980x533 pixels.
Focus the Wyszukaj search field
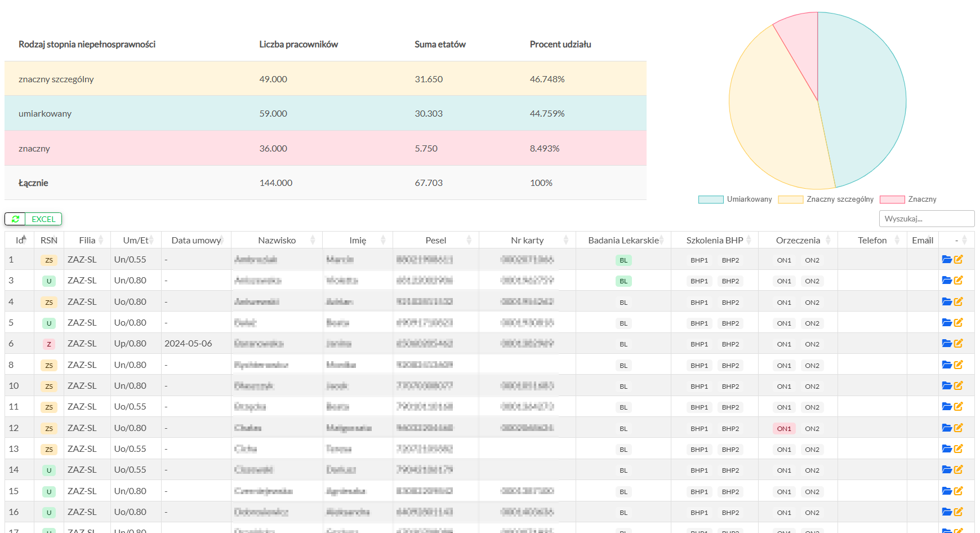[x=926, y=219]
